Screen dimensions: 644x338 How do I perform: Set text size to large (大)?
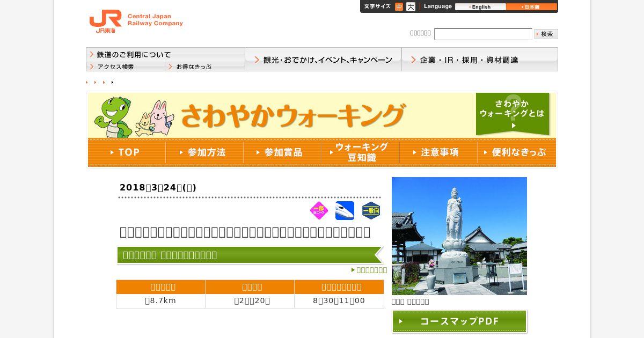tap(411, 7)
